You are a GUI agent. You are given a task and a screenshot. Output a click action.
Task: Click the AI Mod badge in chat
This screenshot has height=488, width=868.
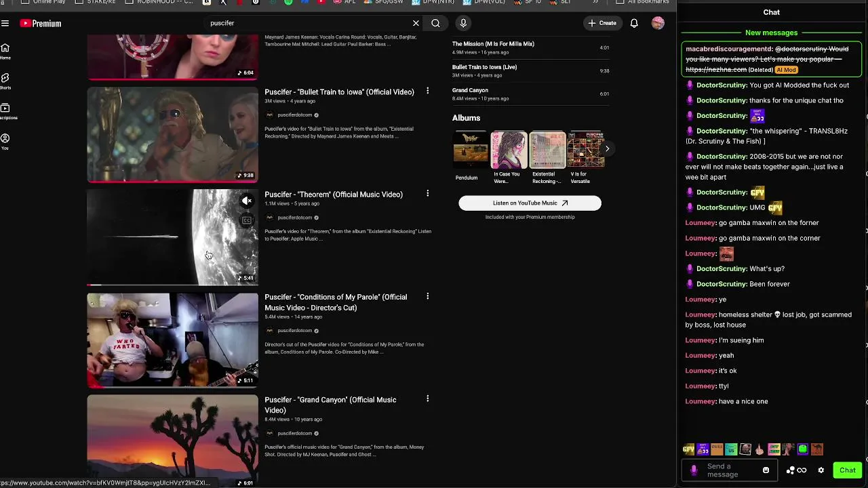point(786,70)
